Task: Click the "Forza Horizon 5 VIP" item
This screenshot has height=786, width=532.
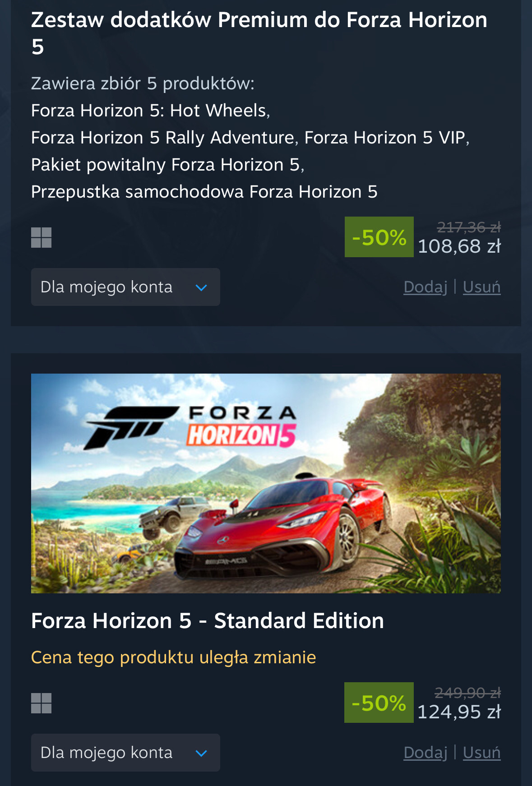Action: pyautogui.click(x=386, y=138)
